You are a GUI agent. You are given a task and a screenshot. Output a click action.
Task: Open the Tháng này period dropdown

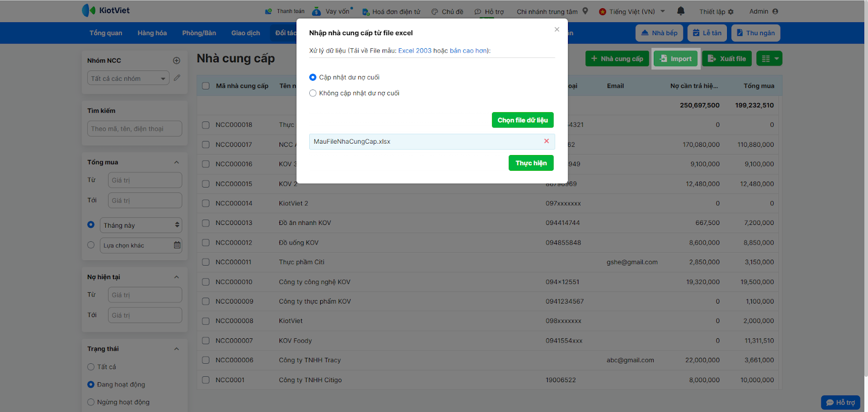141,225
